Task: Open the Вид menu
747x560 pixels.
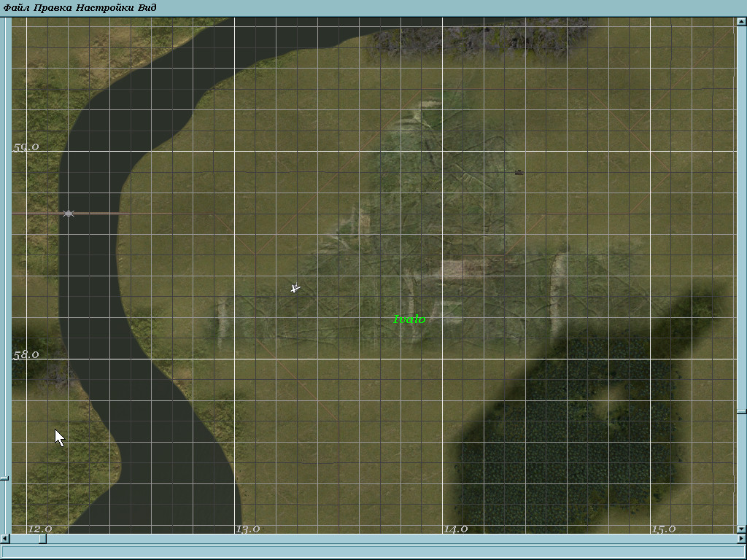Action: 146,7
